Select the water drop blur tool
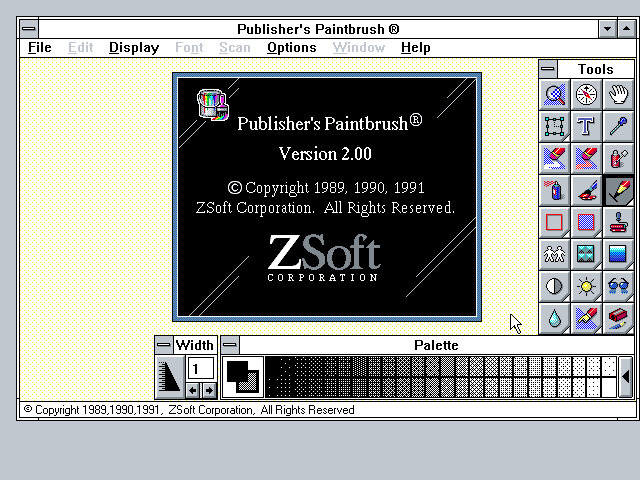This screenshot has width=640, height=480. pyautogui.click(x=554, y=318)
